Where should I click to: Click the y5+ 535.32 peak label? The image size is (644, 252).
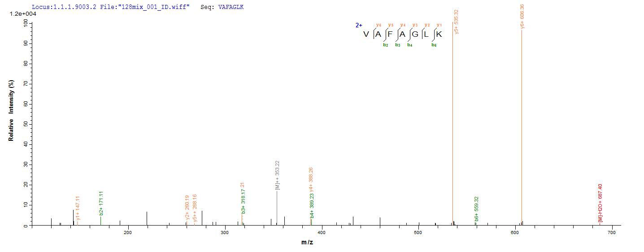(x=457, y=22)
